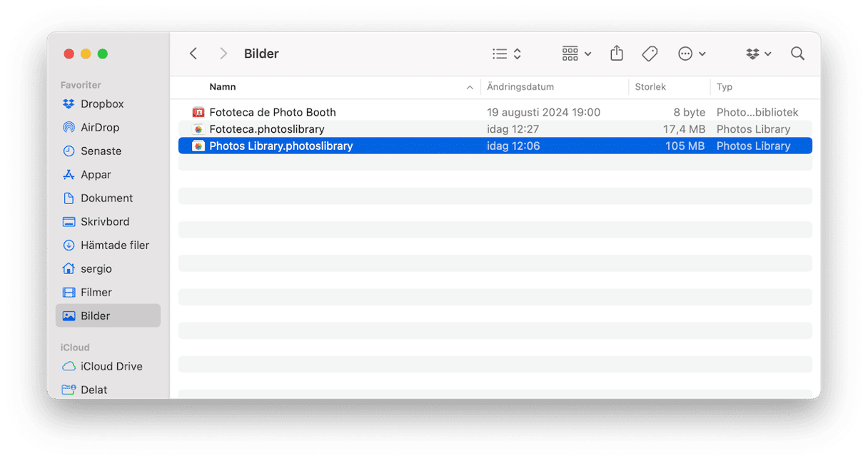Sort by the Ändringsdatum column
The width and height of the screenshot is (868, 461).
[x=520, y=87]
